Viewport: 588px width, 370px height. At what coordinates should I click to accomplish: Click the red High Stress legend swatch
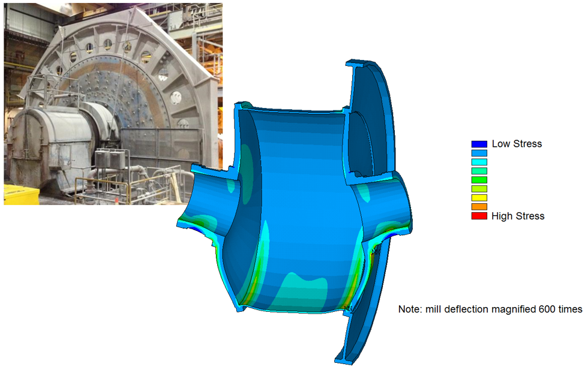[x=479, y=216]
